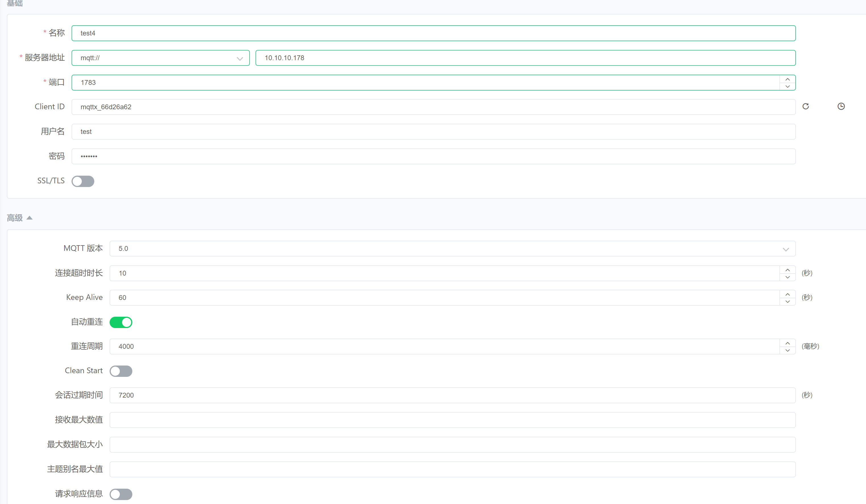Increase reconnect period with up arrow
Screen dimensions: 866x504
(x=787, y=343)
